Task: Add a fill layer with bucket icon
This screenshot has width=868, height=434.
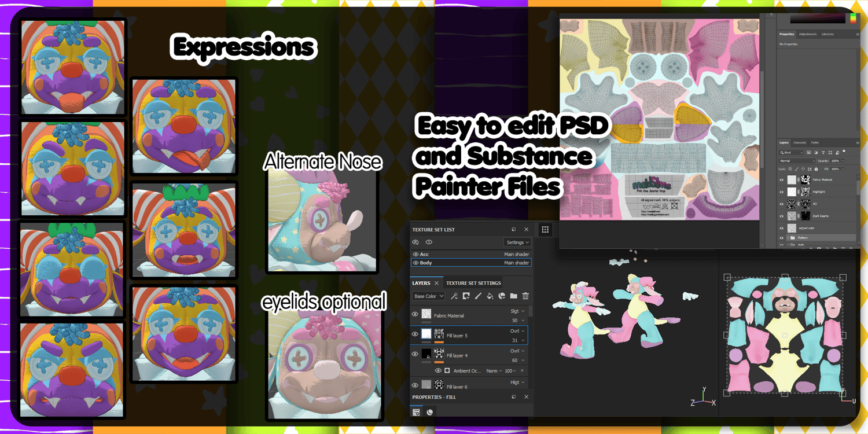Action: [490, 296]
